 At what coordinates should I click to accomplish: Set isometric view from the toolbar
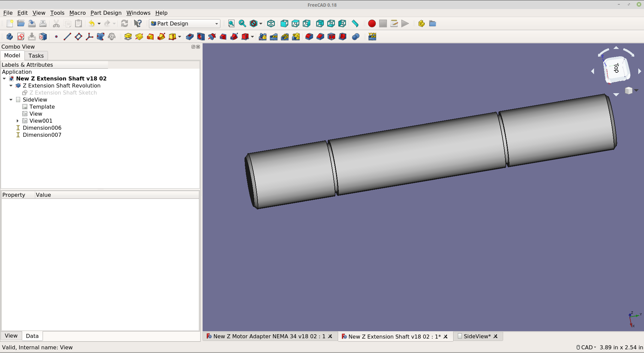[x=271, y=23]
